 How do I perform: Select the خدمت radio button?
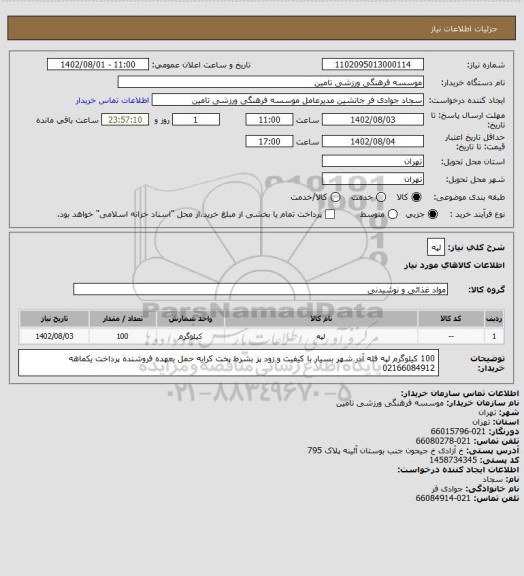click(x=381, y=197)
